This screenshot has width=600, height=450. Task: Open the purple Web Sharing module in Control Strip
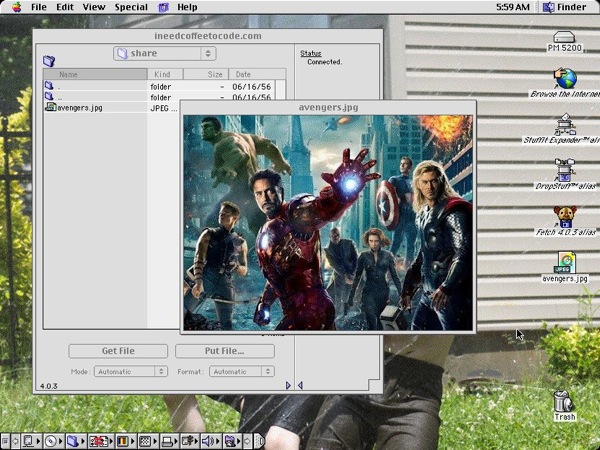(x=232, y=441)
